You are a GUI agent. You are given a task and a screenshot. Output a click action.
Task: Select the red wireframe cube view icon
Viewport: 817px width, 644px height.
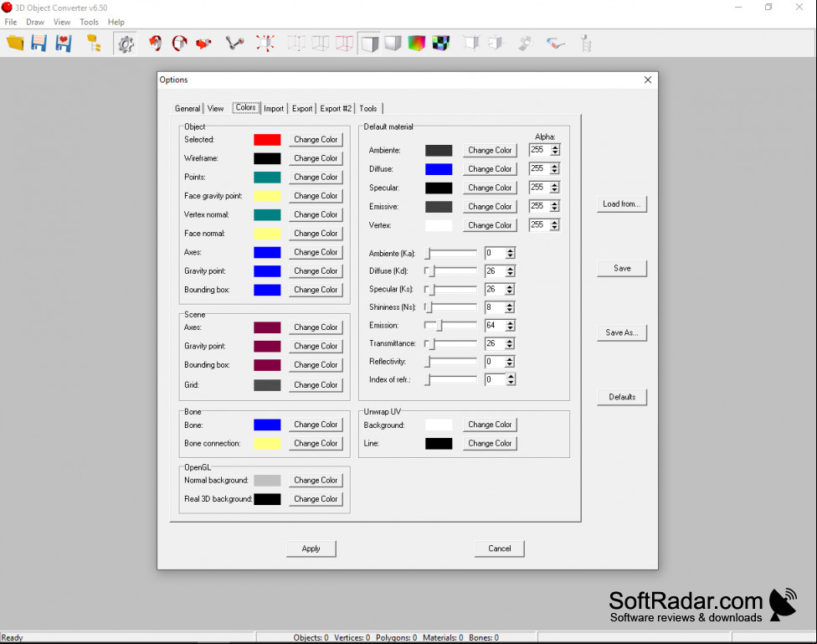[x=344, y=44]
